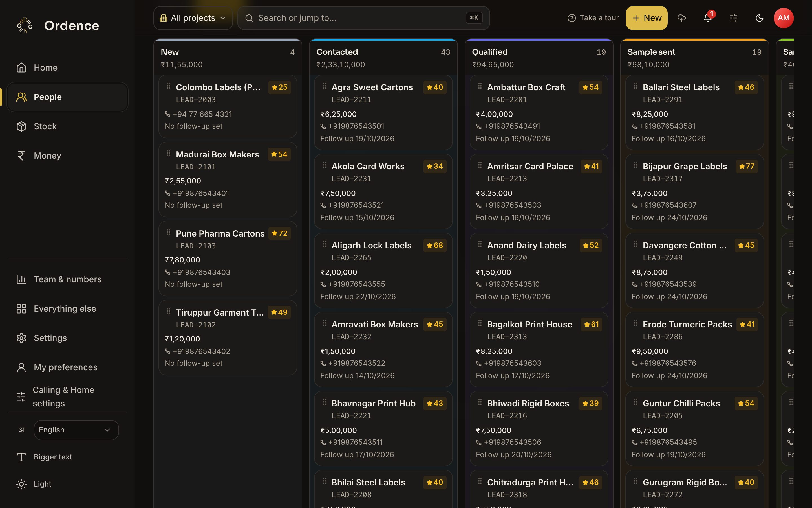Click drag handle on Ambattur Box Craft card

tap(480, 86)
